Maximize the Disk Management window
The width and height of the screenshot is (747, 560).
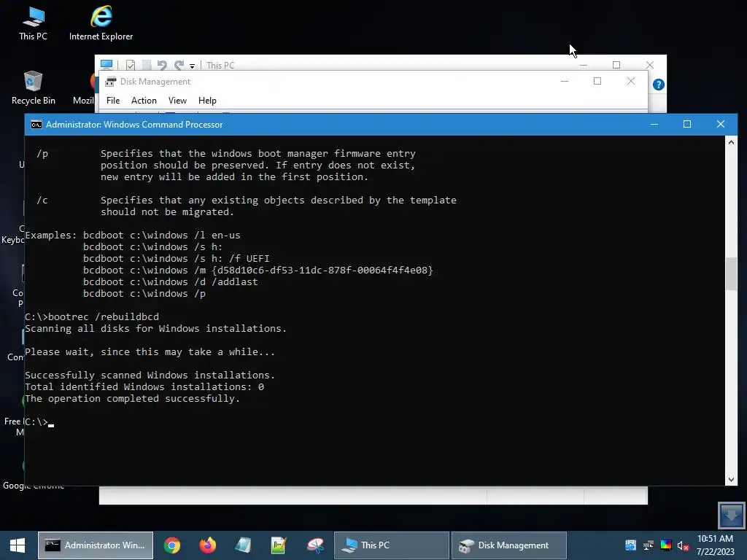[597, 82]
